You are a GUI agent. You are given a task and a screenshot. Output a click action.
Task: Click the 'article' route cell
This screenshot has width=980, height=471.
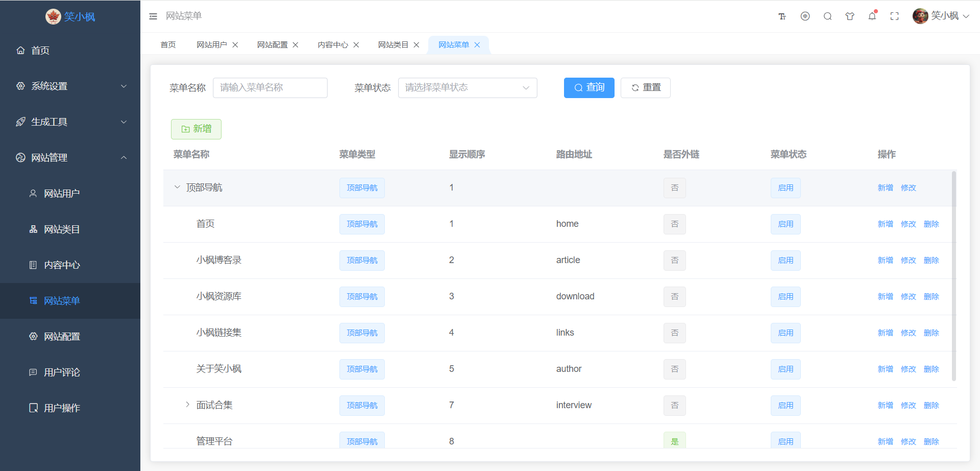click(x=568, y=260)
